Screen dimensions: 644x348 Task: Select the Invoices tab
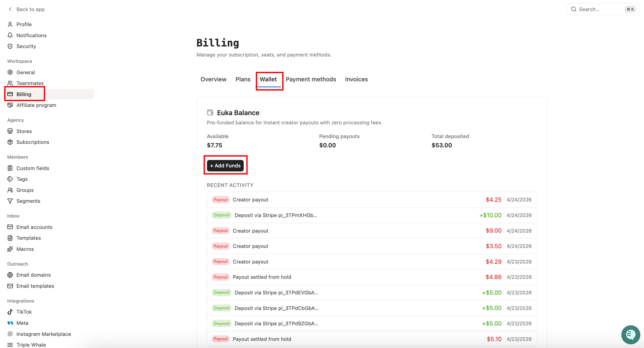click(x=356, y=79)
